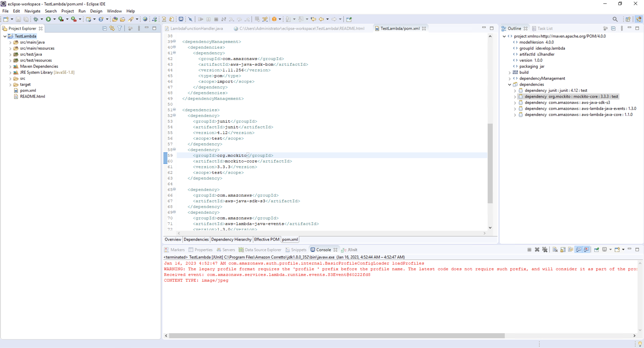Image resolution: width=644 pixels, height=348 pixels.
Task: Click editor vertical scrollbar thumb
Action: (490, 163)
